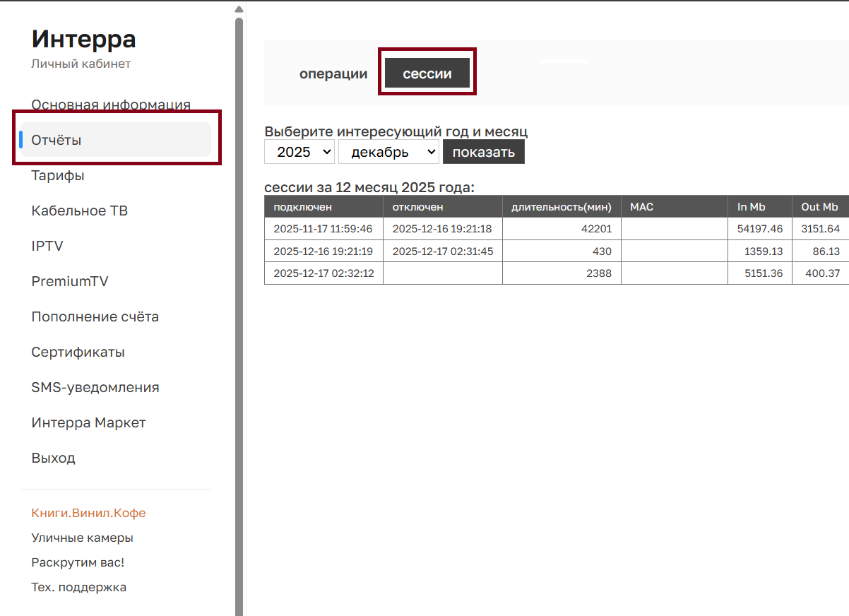
Task: Select PremiumTV in the sidebar
Action: (x=70, y=281)
